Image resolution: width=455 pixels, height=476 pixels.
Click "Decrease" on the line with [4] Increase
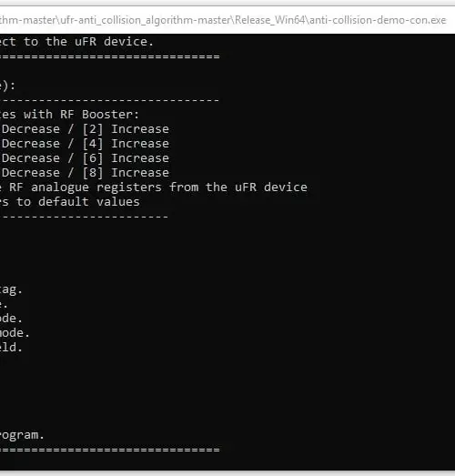click(x=31, y=144)
